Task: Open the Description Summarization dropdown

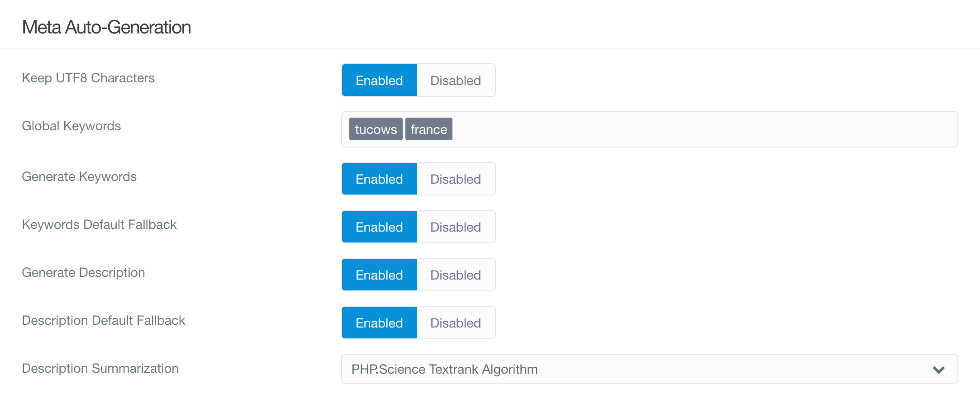Action: point(649,369)
